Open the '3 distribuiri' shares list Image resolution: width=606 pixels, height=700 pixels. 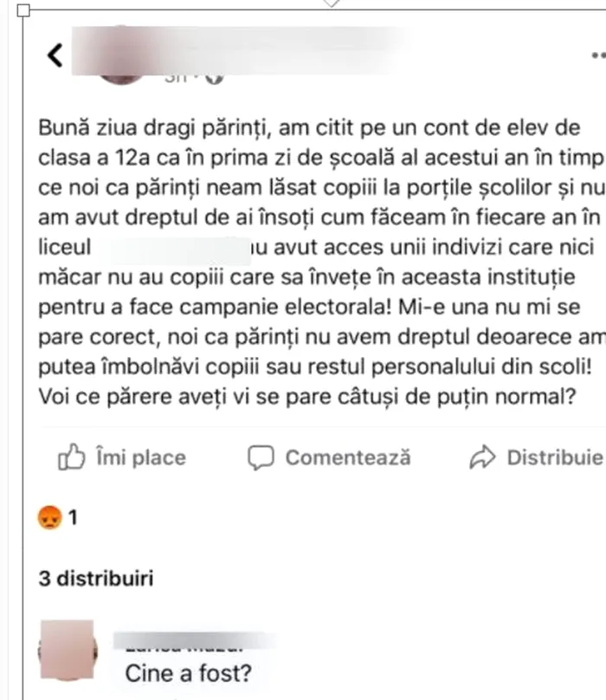point(96,579)
